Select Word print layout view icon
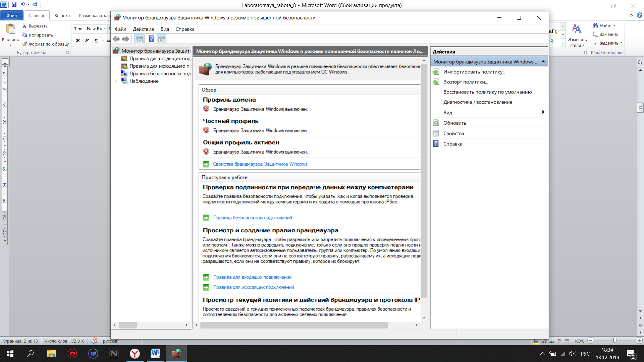 click(x=537, y=341)
